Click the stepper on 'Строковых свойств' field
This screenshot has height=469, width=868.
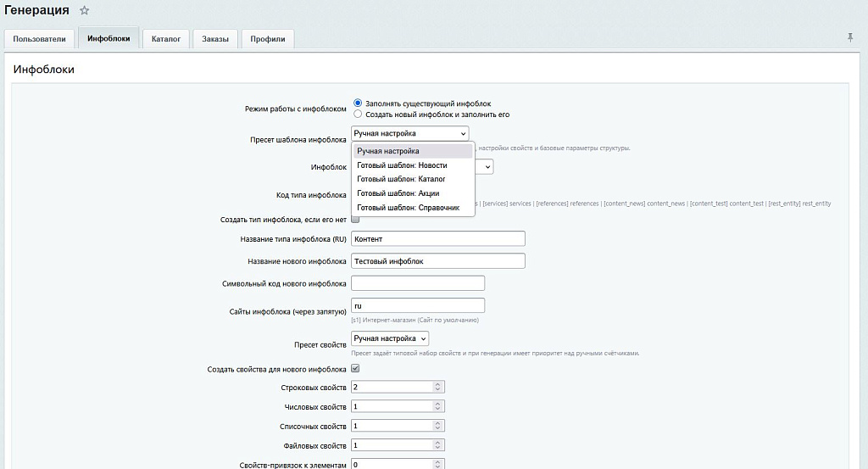point(437,388)
